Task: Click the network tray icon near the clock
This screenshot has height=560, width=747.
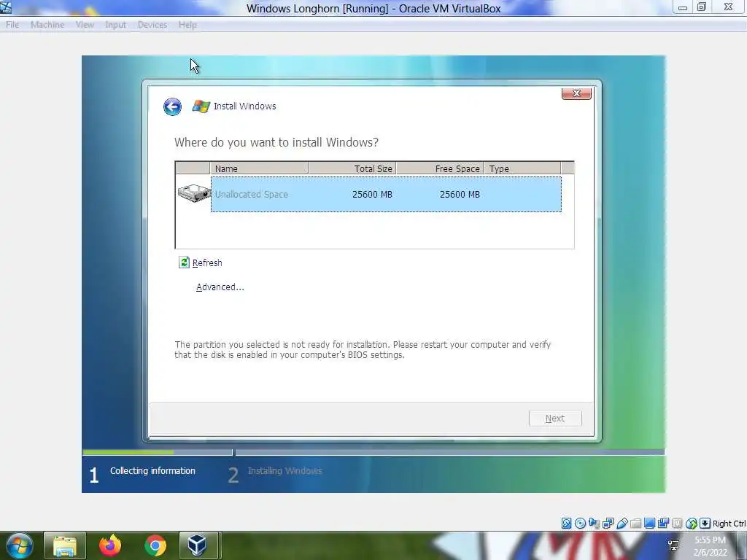Action: click(673, 545)
